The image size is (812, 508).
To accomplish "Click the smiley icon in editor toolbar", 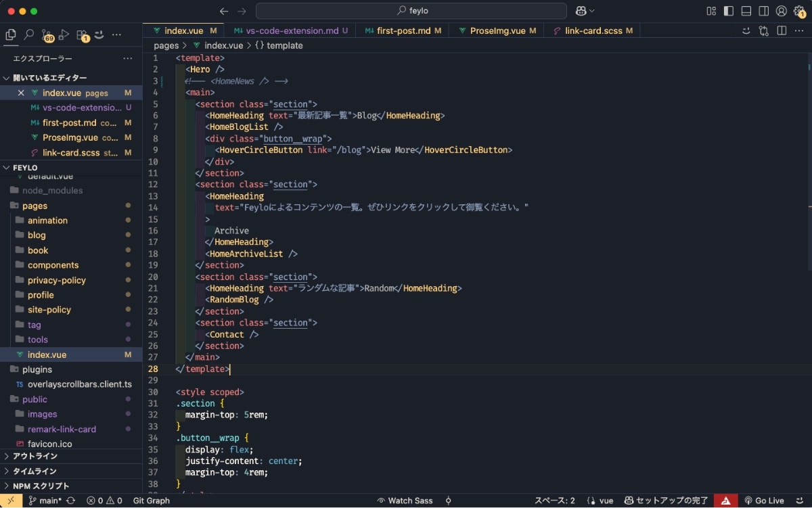I will 746,30.
